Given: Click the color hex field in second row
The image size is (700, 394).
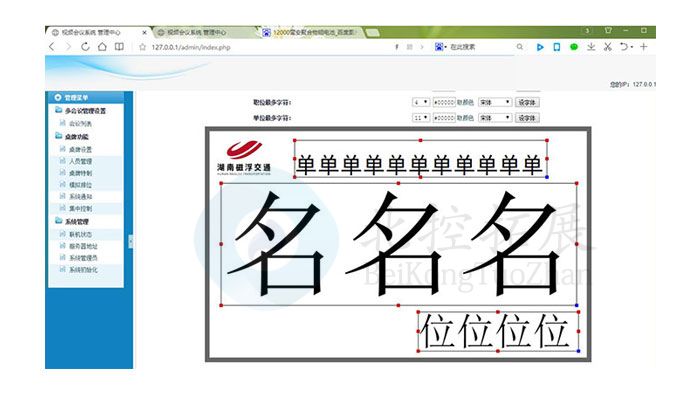Looking at the screenshot, I should pyautogui.click(x=444, y=118).
